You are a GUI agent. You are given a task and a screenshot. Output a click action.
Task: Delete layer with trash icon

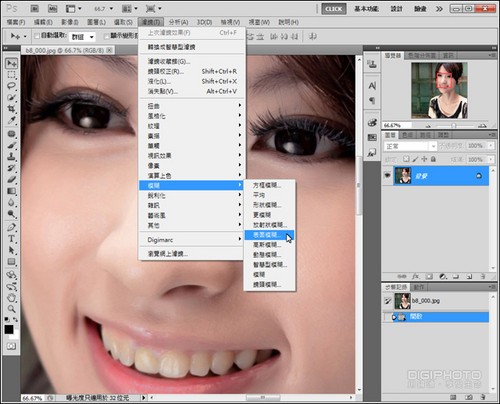[483, 277]
